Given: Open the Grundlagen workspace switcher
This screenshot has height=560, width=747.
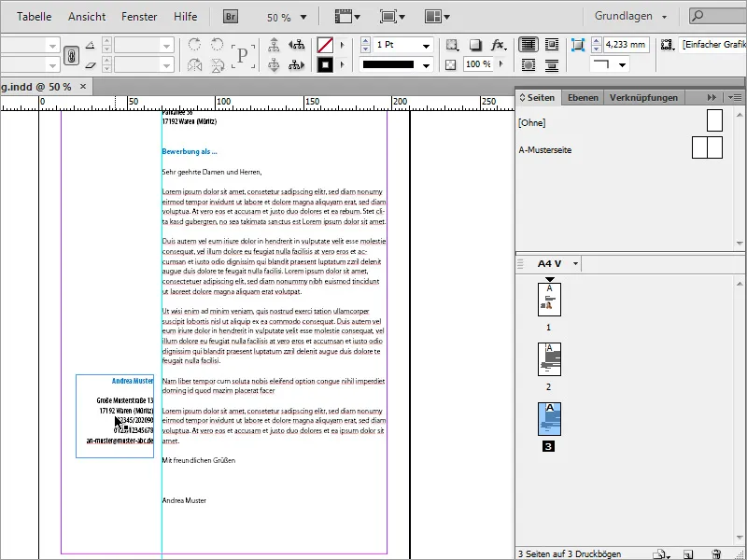Looking at the screenshot, I should point(631,16).
